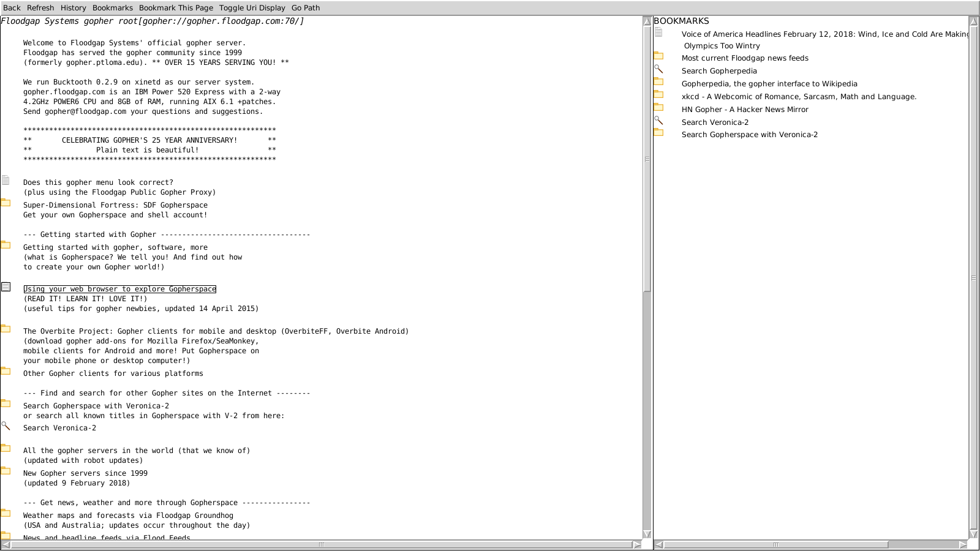This screenshot has height=551, width=980.
Task: Open 'Search Veronica-2' bookmark entry
Action: (x=715, y=122)
